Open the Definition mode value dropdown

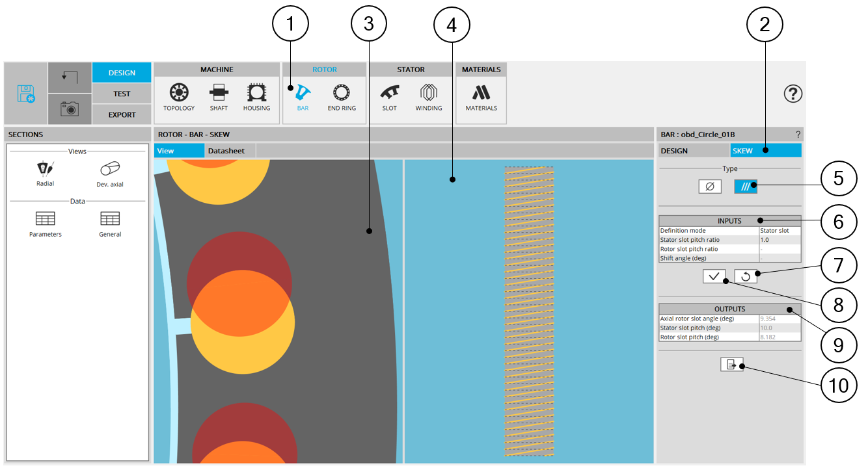(x=779, y=231)
